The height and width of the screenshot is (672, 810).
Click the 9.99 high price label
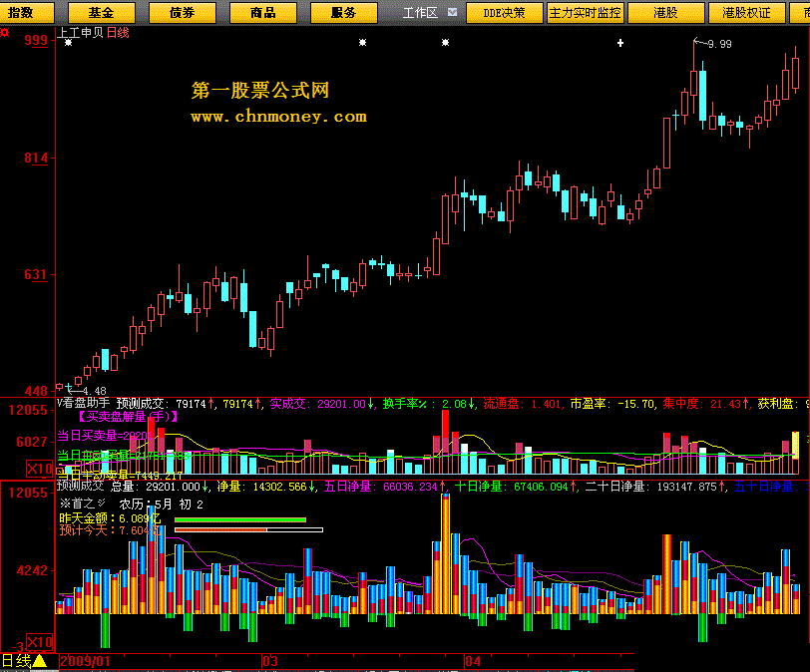click(719, 45)
